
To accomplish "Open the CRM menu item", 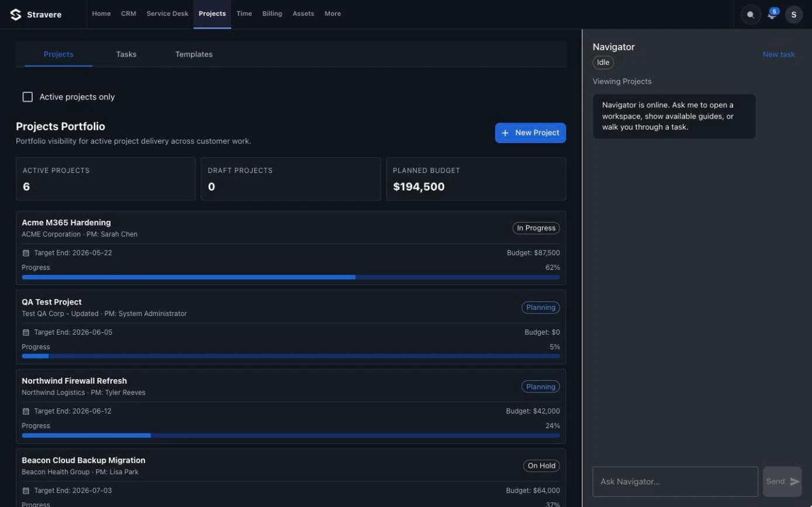I will click(x=129, y=13).
